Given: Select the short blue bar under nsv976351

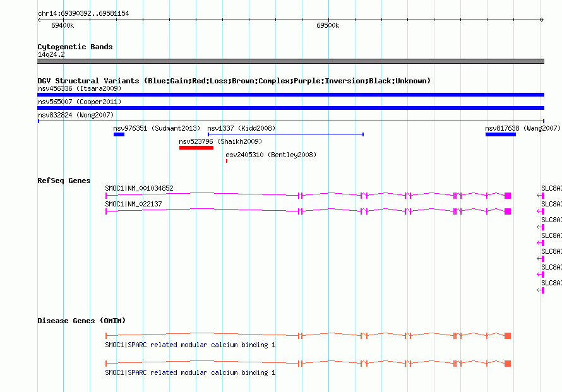Looking at the screenshot, I should tap(119, 134).
